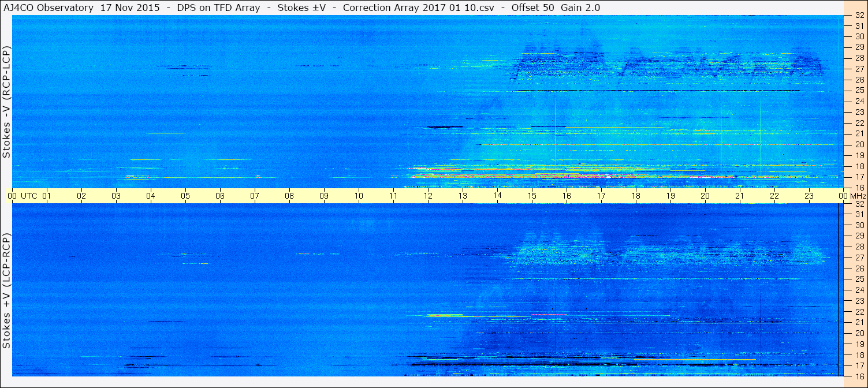Image resolution: width=868 pixels, height=388 pixels.
Task: Click the 25 MHz tick of upper panel
Action: click(x=859, y=90)
